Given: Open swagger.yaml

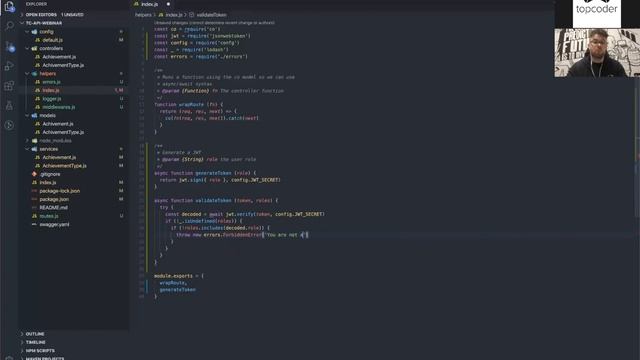Looking at the screenshot, I should [x=54, y=224].
